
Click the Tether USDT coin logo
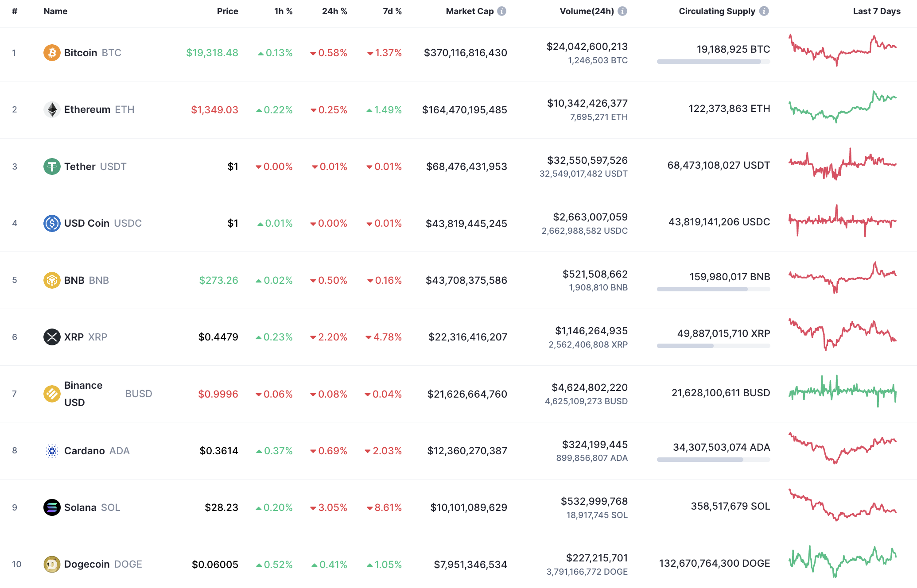pyautogui.click(x=52, y=166)
